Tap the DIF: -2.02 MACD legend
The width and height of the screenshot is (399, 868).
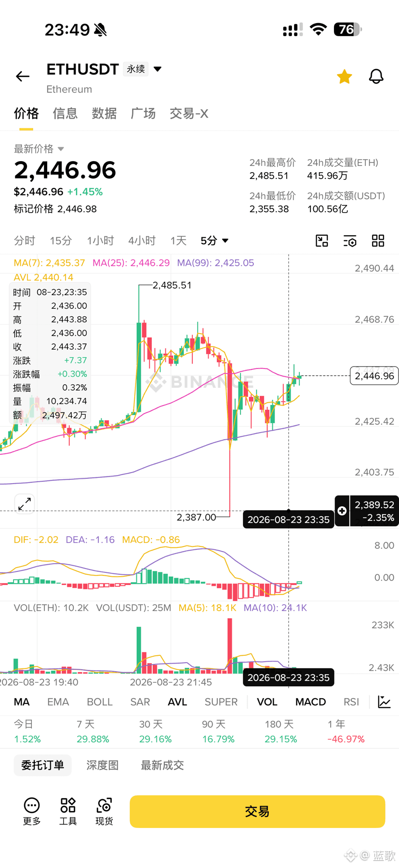(x=36, y=540)
